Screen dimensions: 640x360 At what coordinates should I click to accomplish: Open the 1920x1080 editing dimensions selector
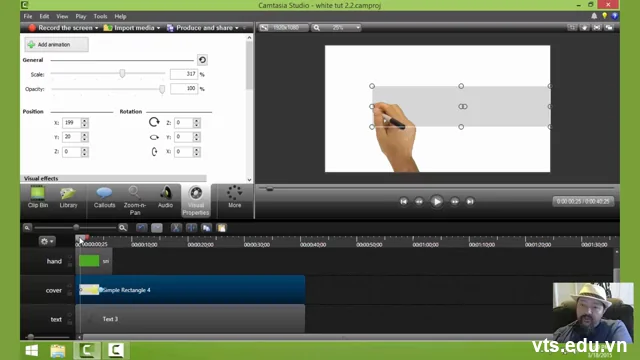283,28
